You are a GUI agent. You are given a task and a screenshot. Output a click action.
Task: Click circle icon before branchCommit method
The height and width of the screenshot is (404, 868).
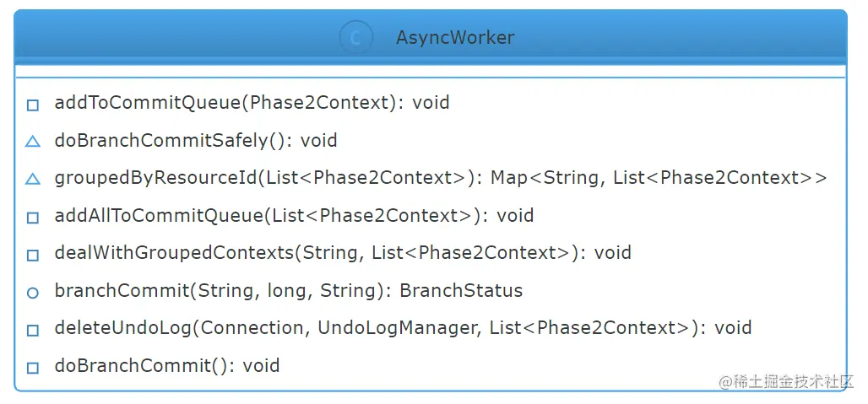pos(33,293)
